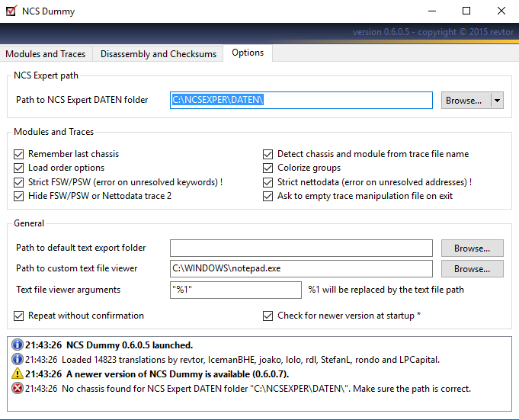Disable Strict FSW/PSW option
519x420 pixels.
click(19, 182)
